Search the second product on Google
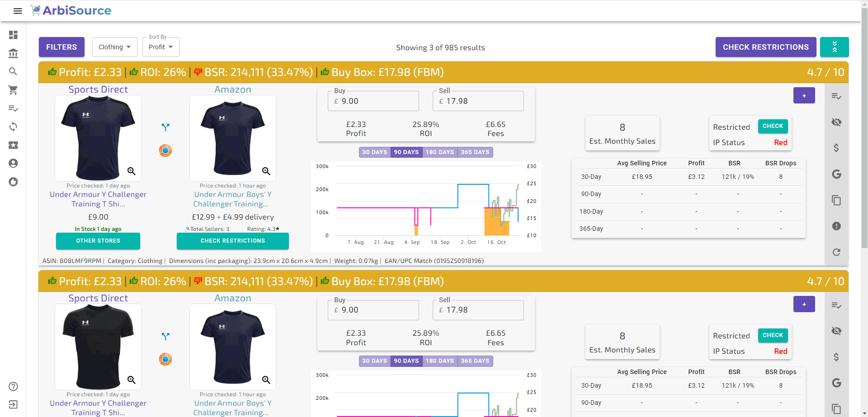Screen dimensions: 868x417 pyautogui.click(x=836, y=383)
